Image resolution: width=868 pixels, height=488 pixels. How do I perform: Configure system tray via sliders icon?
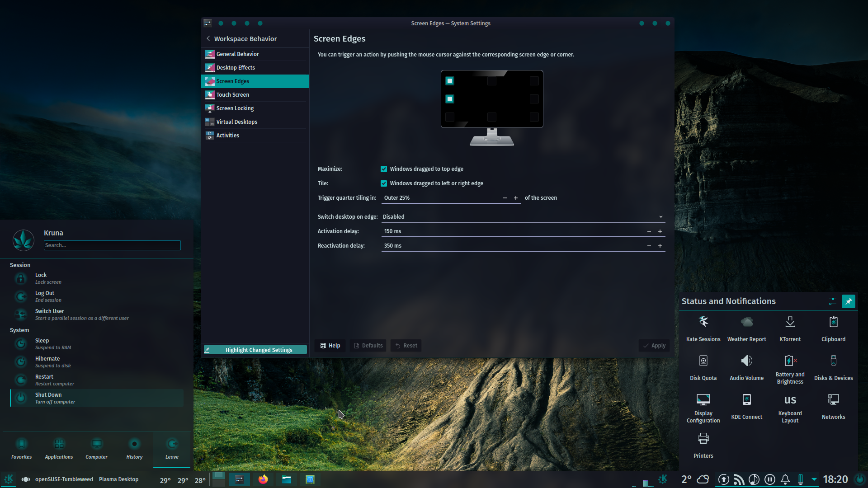pos(832,301)
